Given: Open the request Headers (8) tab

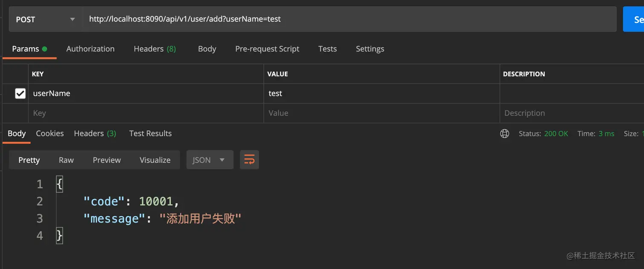Looking at the screenshot, I should 155,49.
